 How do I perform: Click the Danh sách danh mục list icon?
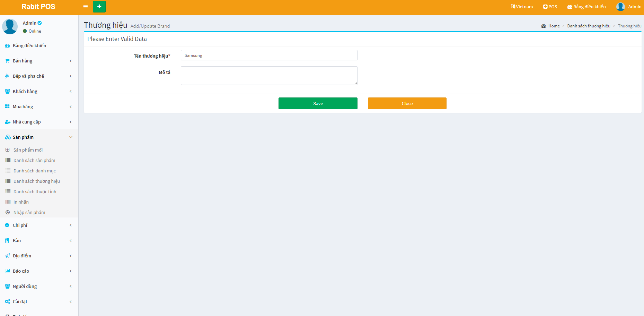(8, 171)
